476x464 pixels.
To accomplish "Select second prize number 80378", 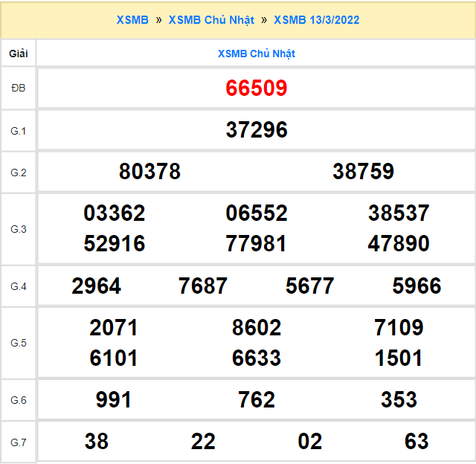I will point(149,172).
